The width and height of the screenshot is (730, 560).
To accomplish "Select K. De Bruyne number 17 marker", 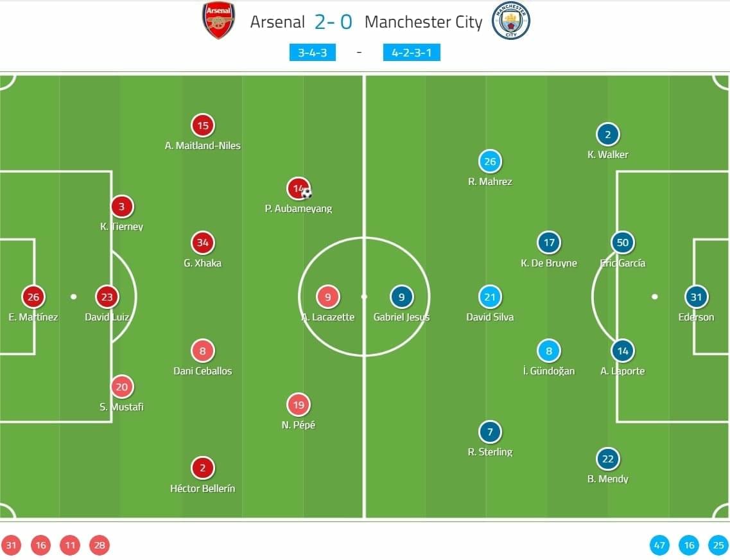I will (x=549, y=243).
